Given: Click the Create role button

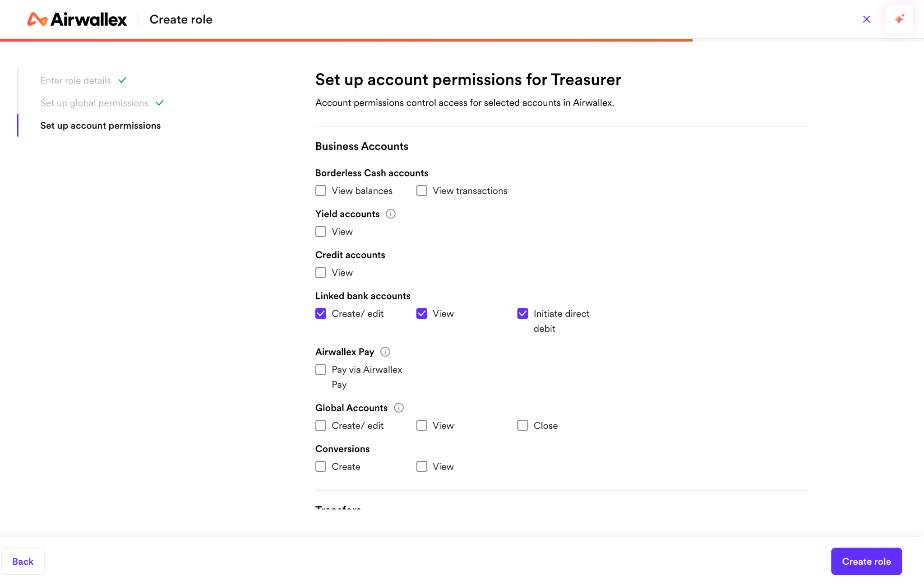Looking at the screenshot, I should point(866,561).
